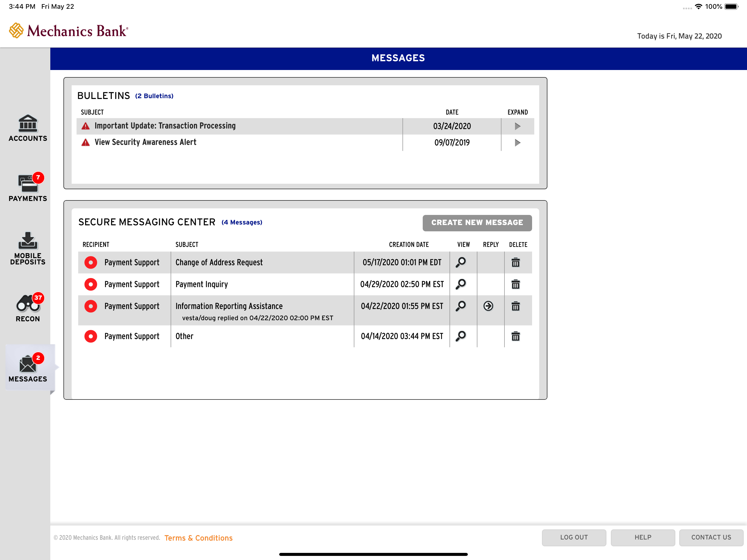
Task: Open the Help button in footer
Action: [643, 537]
